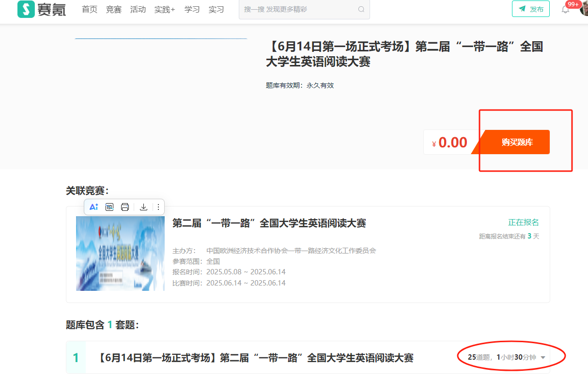Open the notification bell
588x381 pixels.
tap(565, 10)
